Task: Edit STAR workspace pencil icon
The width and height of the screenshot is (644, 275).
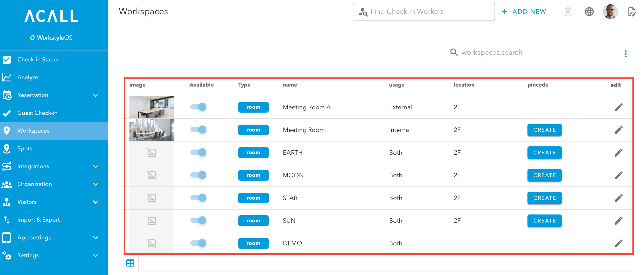Action: tap(618, 198)
